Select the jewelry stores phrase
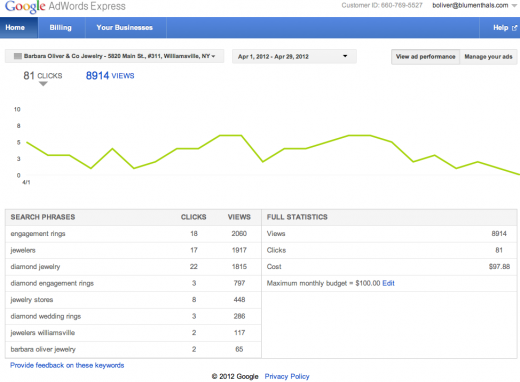The height and width of the screenshot is (382, 520). pos(32,300)
